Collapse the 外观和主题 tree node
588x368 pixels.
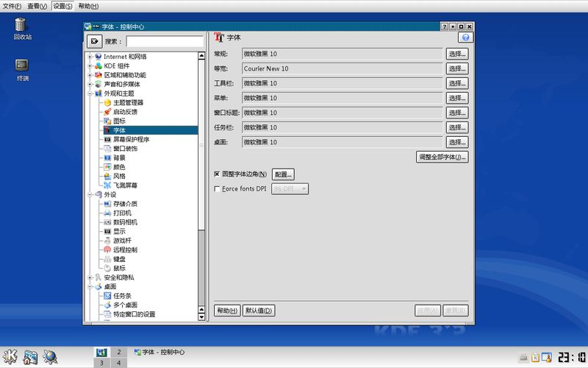coord(90,93)
